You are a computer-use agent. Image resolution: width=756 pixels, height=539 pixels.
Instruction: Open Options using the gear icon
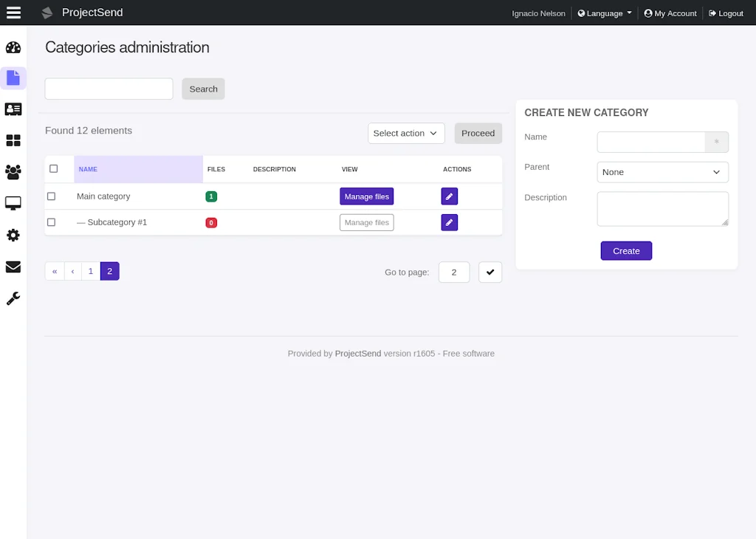(13, 235)
